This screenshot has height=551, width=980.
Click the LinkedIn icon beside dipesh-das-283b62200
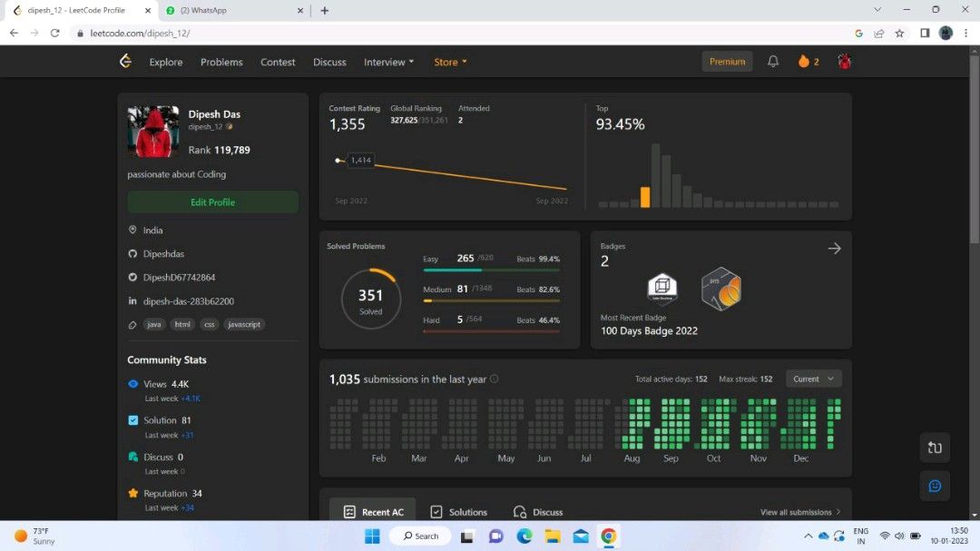point(132,300)
